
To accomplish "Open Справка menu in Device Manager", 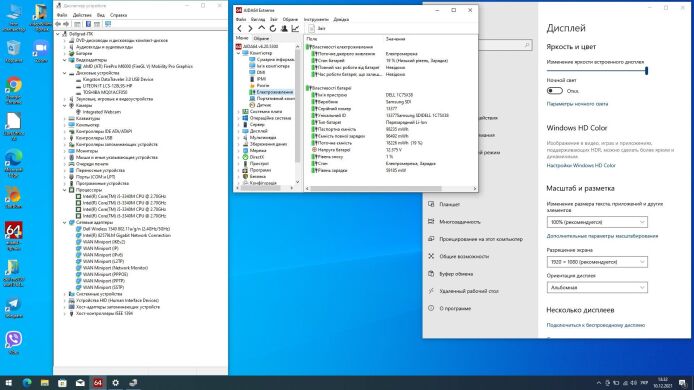I will click(x=118, y=15).
